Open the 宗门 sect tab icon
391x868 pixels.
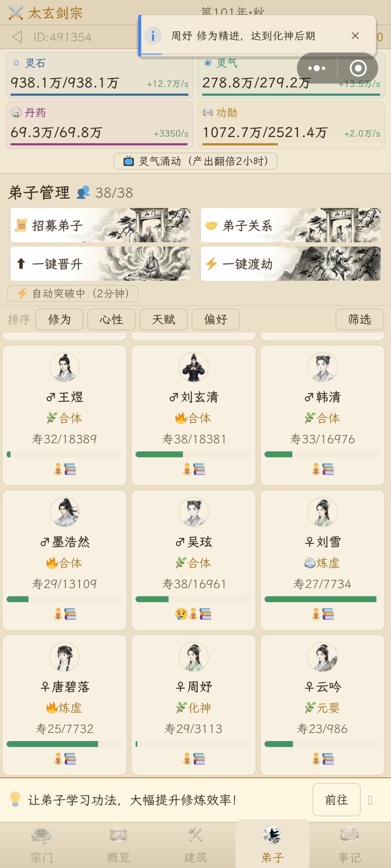coord(41,835)
